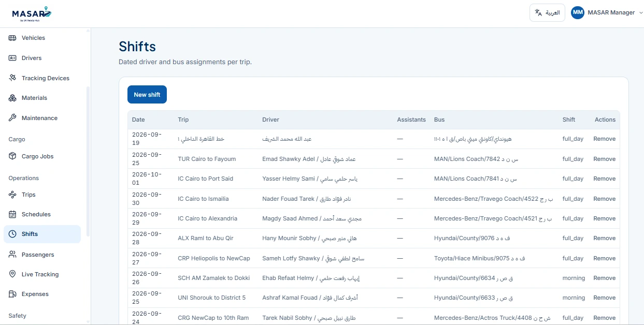The image size is (644, 325).
Task: Click the Trips route icon
Action: [12, 195]
